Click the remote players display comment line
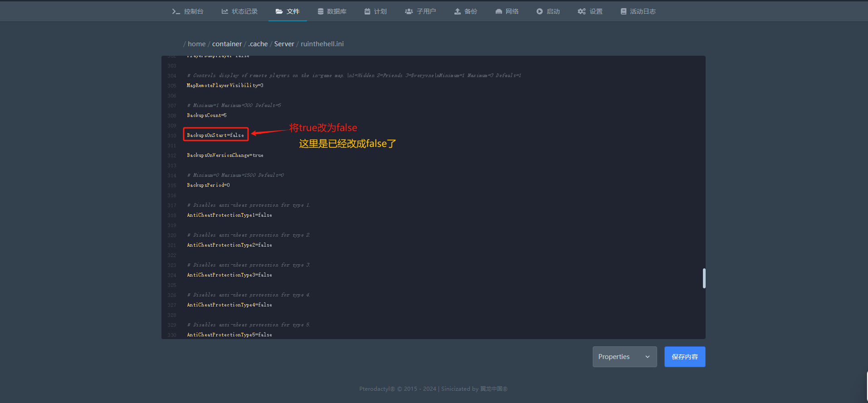Image resolution: width=868 pixels, height=403 pixels. (354, 75)
